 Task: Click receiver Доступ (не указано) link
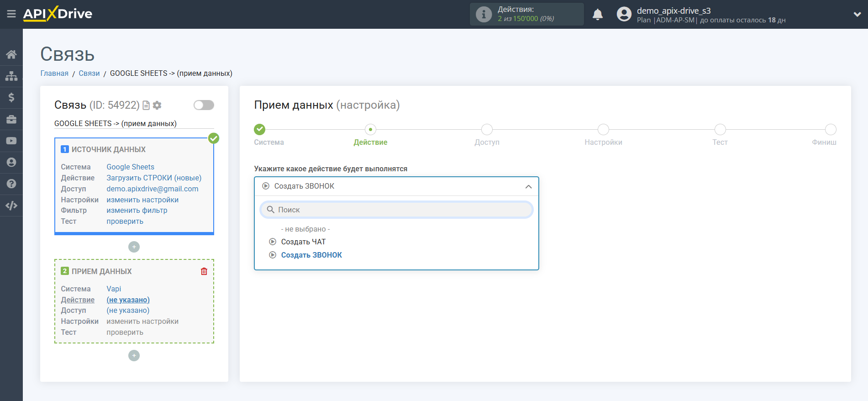click(128, 311)
